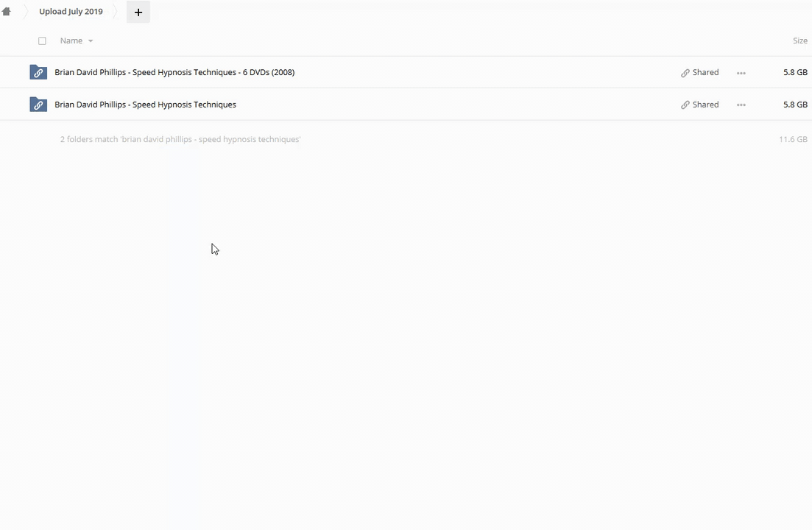
Task: Sort the list by Size column
Action: point(799,41)
